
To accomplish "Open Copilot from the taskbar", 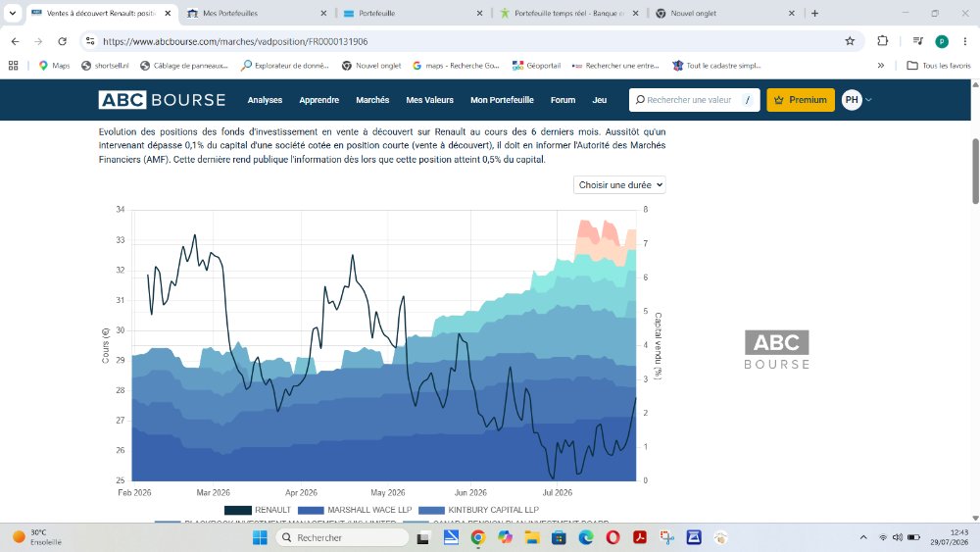I will pyautogui.click(x=505, y=537).
